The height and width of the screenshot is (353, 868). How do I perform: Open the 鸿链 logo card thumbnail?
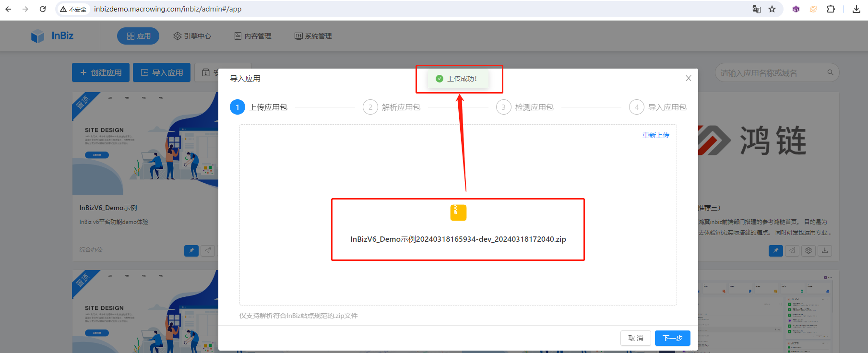[x=768, y=143]
